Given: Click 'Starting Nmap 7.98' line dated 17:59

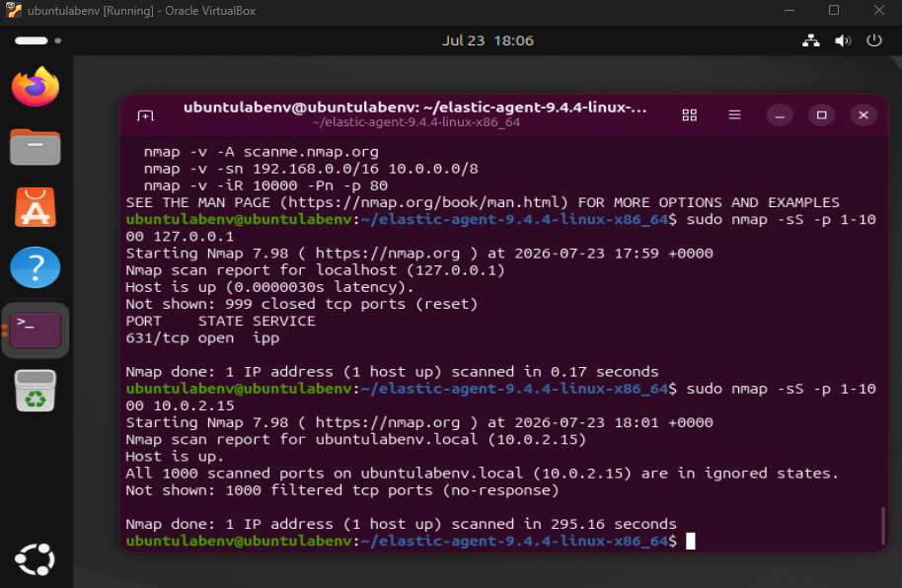Looking at the screenshot, I should (419, 254).
